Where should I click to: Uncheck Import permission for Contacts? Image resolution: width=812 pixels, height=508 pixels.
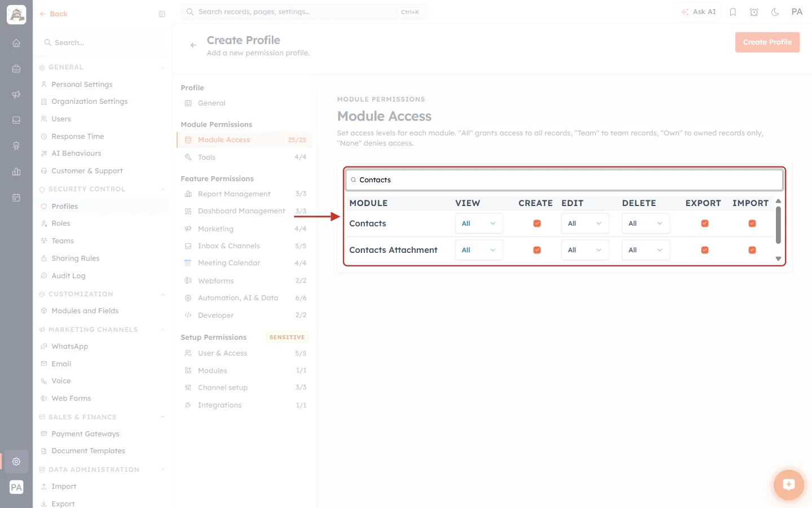[752, 224]
